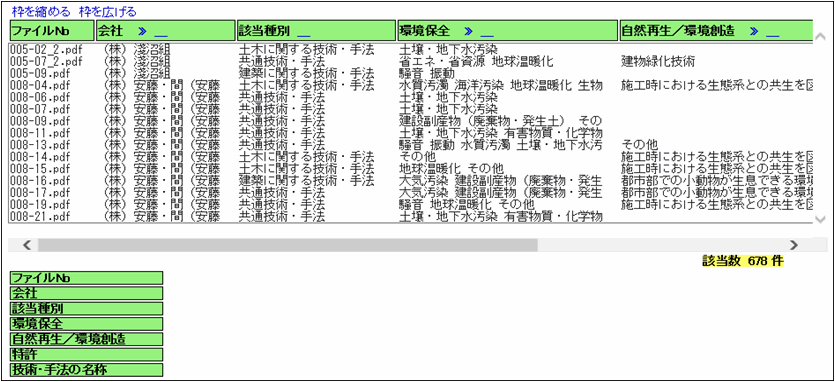Image resolution: width=835 pixels, height=382 pixels.
Task: Click 騒音 地球温暖化 その他 cell in the 008-19.pdf row
Action: (466, 204)
